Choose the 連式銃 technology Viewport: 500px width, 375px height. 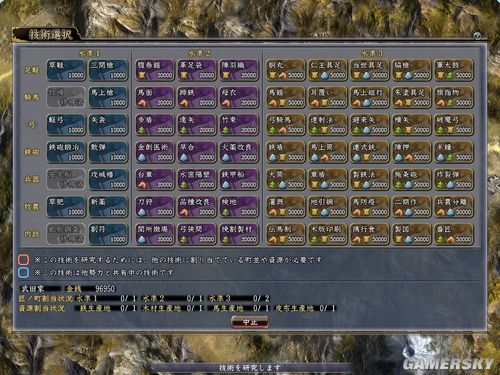pos(370,152)
